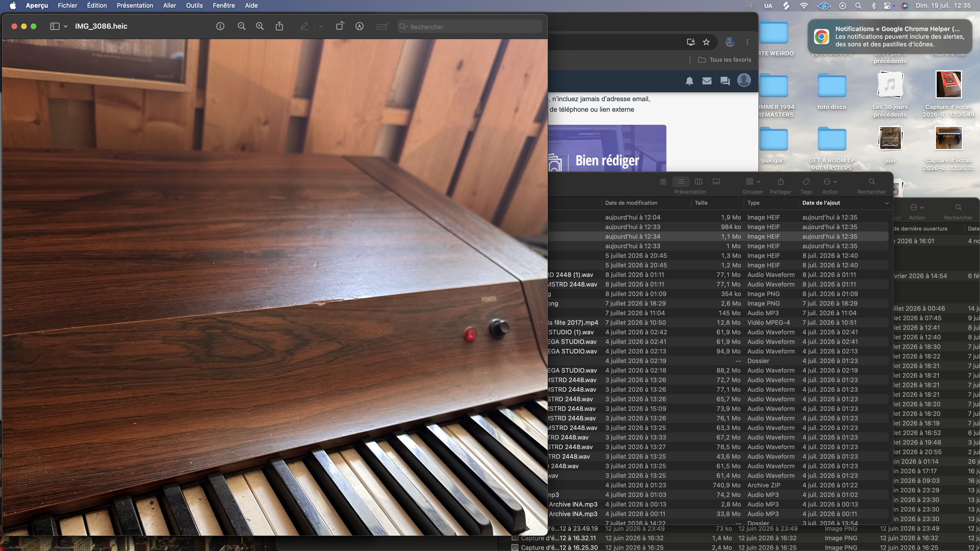
Task: Open the mail envelope icon on web page
Action: coord(707,81)
